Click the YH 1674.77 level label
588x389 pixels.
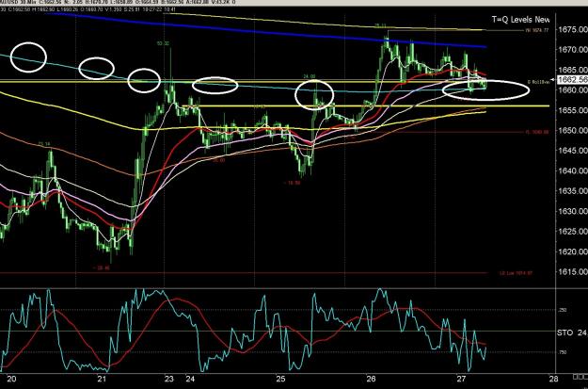point(538,30)
